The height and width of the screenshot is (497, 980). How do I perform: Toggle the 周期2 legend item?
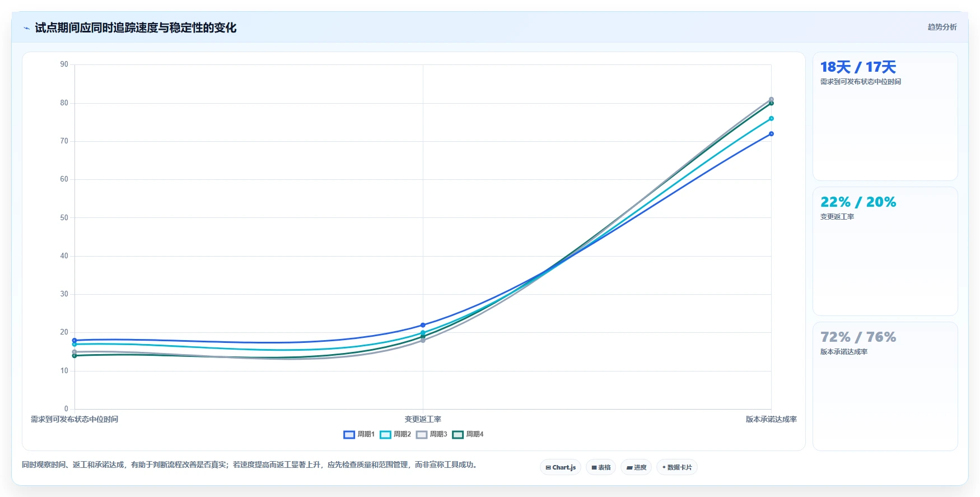pyautogui.click(x=395, y=434)
